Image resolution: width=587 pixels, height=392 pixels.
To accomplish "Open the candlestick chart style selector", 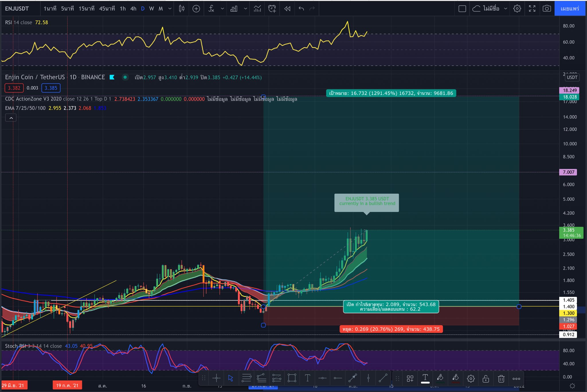I will [181, 9].
